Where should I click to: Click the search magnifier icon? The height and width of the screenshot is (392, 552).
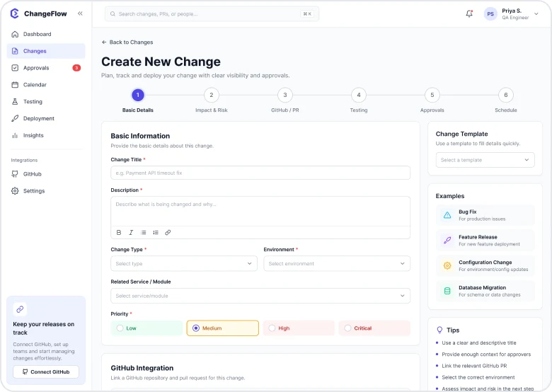click(x=113, y=14)
